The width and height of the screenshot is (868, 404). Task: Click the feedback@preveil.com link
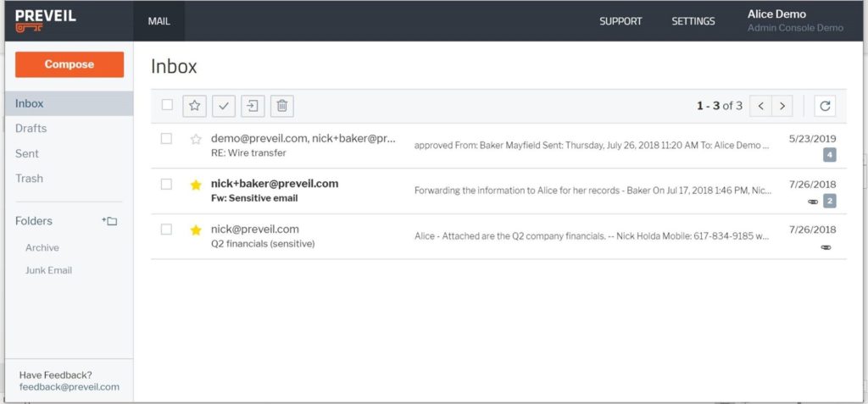(70, 387)
